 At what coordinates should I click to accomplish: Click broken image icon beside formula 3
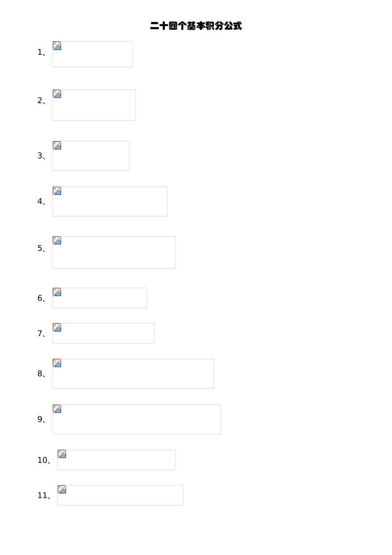57,145
